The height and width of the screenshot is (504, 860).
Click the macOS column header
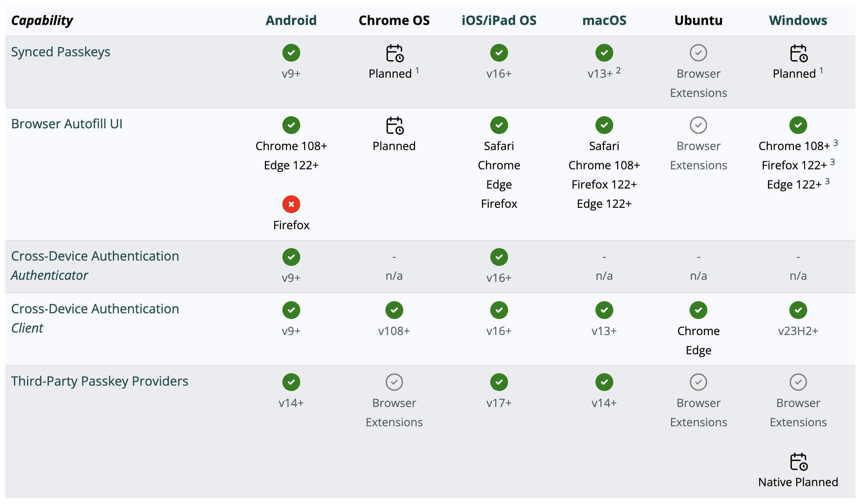[x=604, y=20]
